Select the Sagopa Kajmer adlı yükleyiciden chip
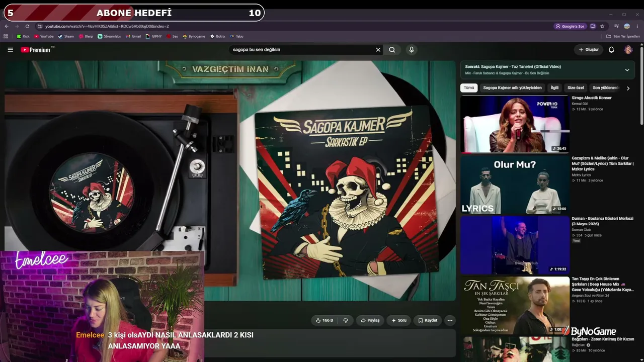 (512, 88)
